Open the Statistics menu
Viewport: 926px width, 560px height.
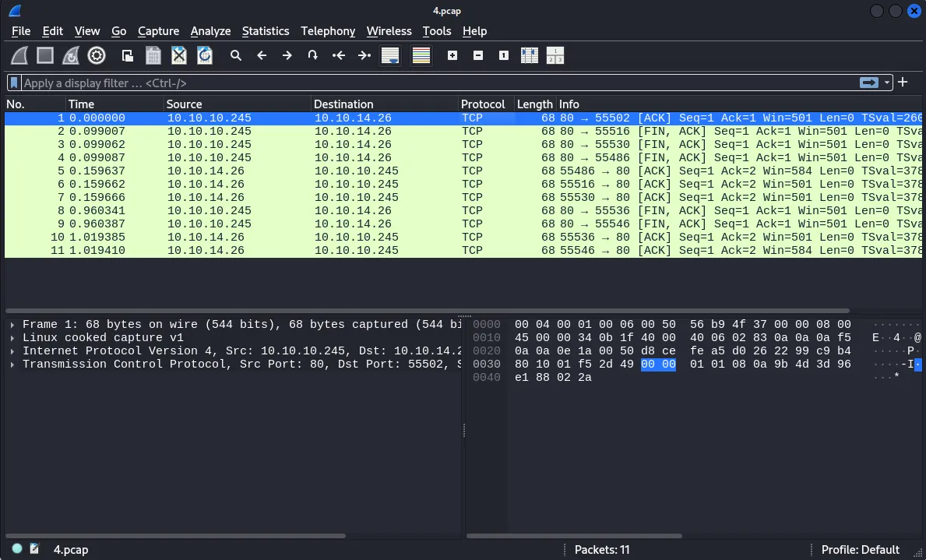(265, 31)
